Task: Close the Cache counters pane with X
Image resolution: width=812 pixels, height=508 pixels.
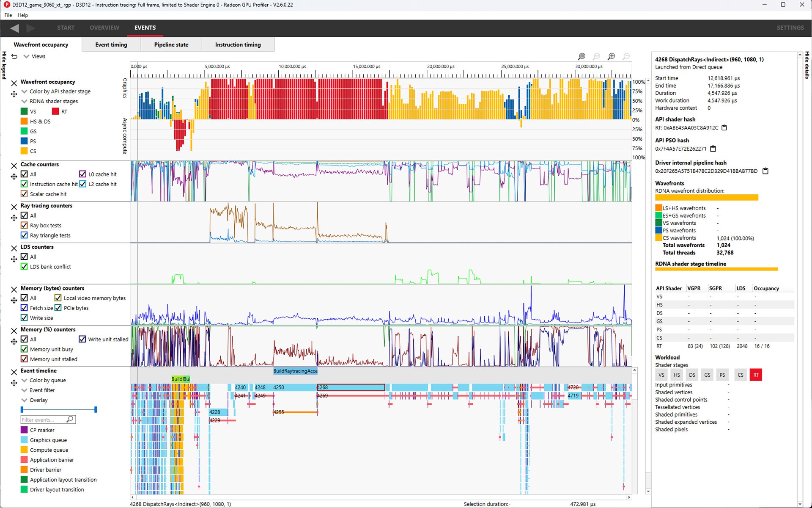Action: tap(14, 166)
